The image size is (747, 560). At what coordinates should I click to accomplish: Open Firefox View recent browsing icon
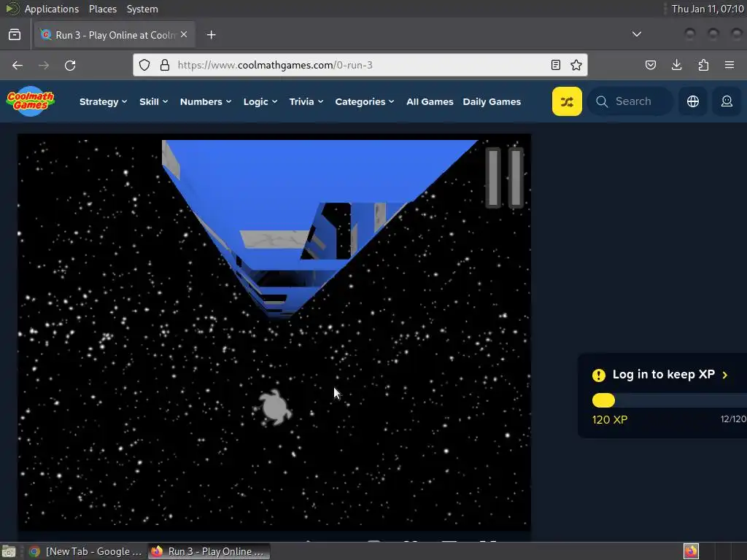click(15, 35)
